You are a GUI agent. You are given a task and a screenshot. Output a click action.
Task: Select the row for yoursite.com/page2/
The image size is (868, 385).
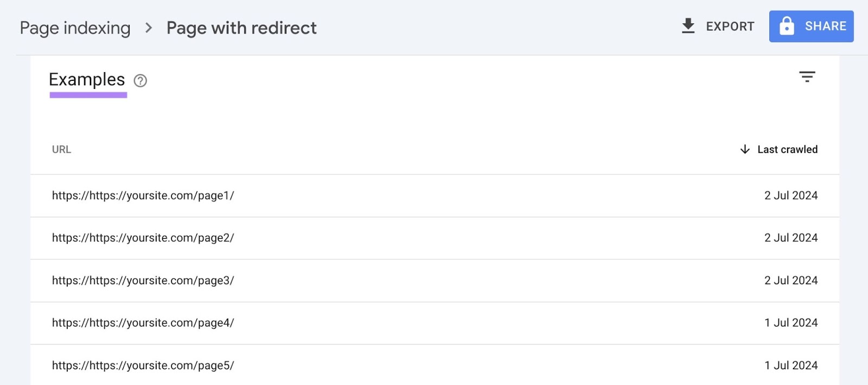143,238
